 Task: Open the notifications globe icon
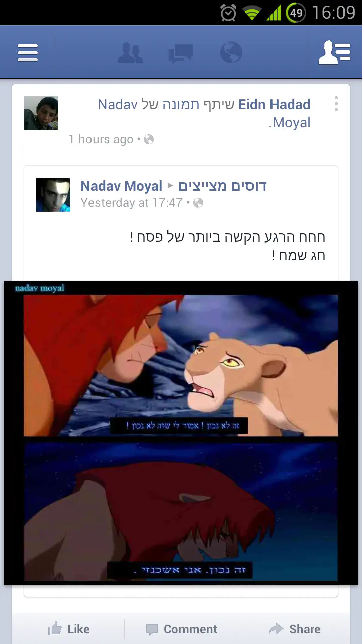coord(231,52)
